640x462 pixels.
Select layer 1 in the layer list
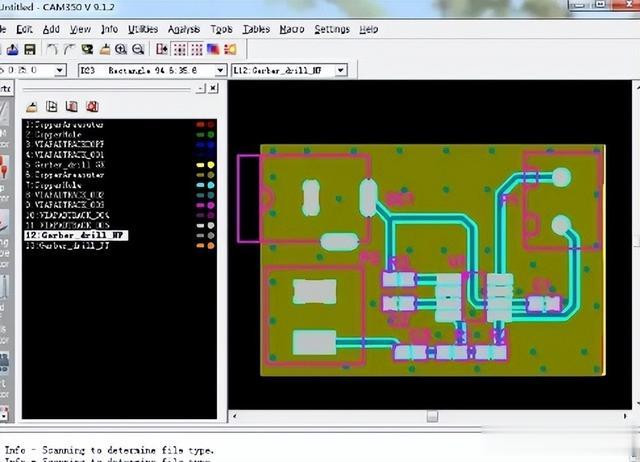[x=64, y=125]
